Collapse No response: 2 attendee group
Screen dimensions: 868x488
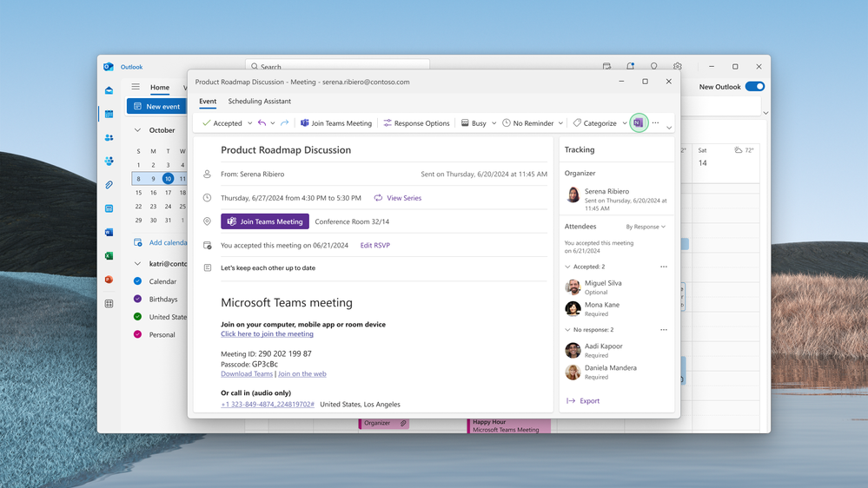[567, 330]
